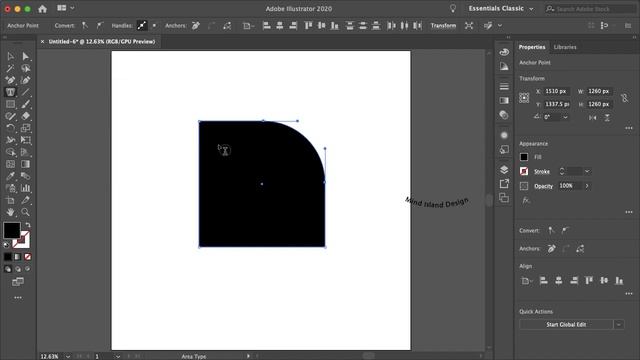
Task: Edit the W width field
Action: (x=599, y=91)
